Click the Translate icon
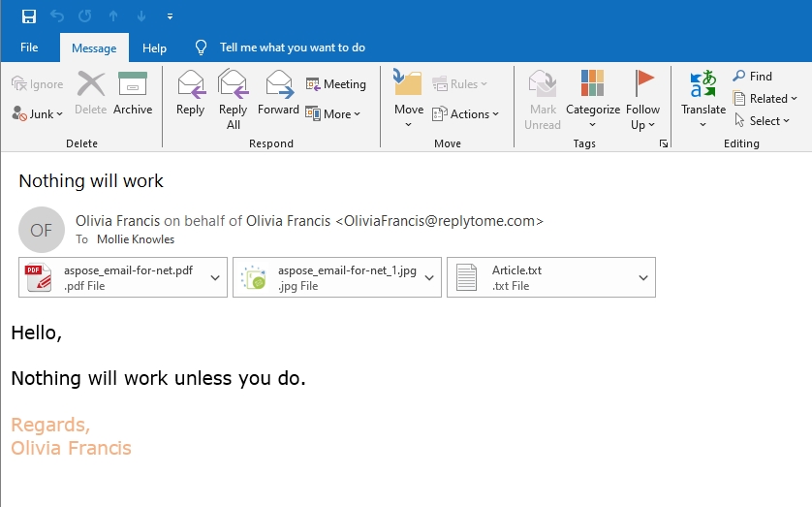This screenshot has height=507, width=812. point(703,94)
